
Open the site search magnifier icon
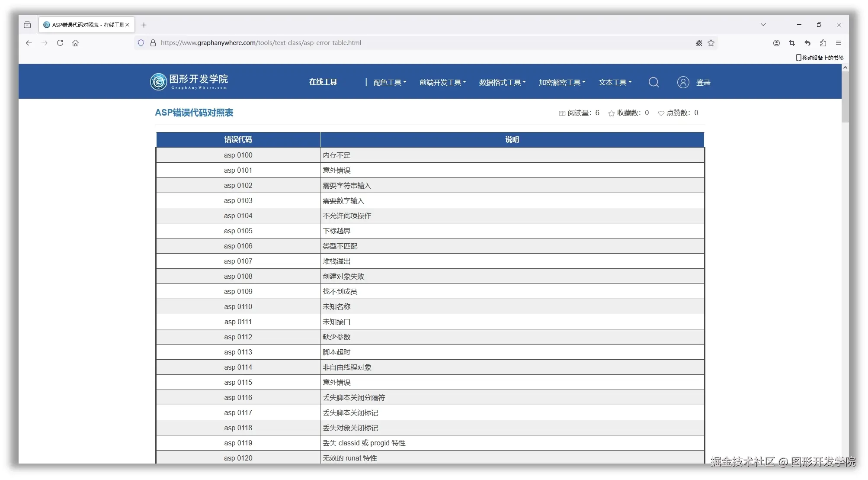(x=653, y=82)
